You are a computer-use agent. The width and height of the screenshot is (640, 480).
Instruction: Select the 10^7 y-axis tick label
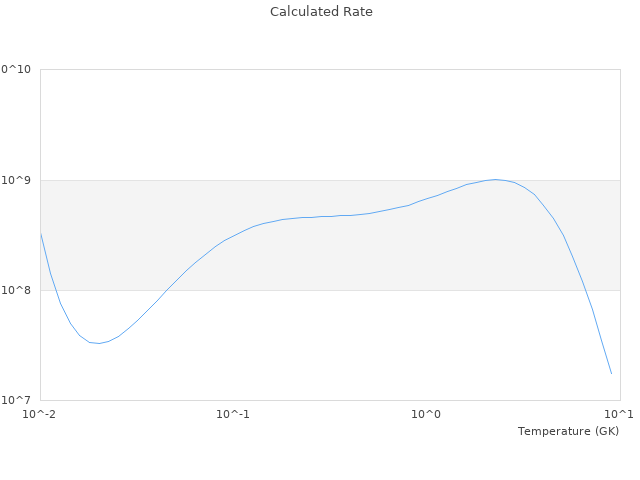(17, 401)
